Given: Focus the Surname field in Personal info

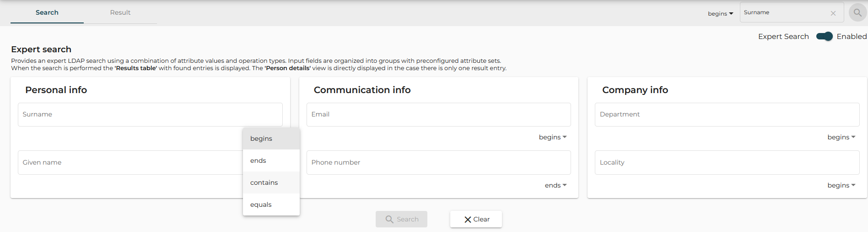Looking at the screenshot, I should (x=150, y=115).
